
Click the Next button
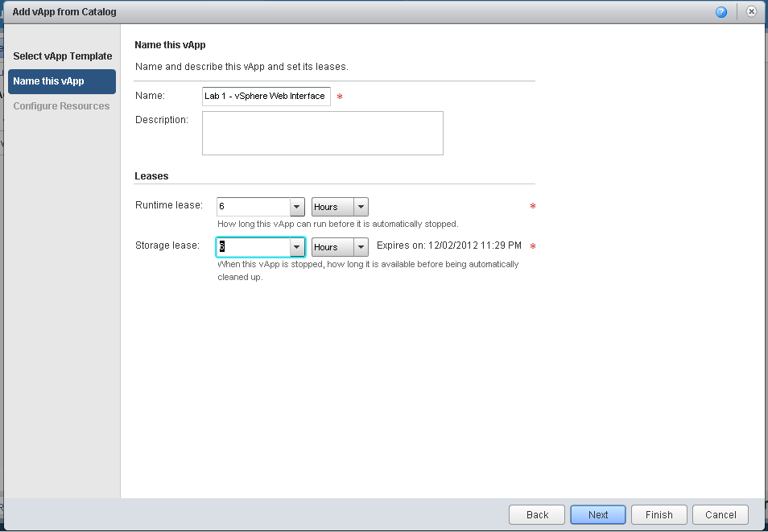[x=598, y=515]
